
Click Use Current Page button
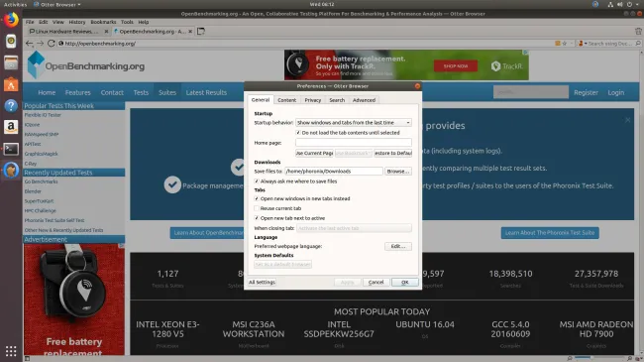click(314, 153)
